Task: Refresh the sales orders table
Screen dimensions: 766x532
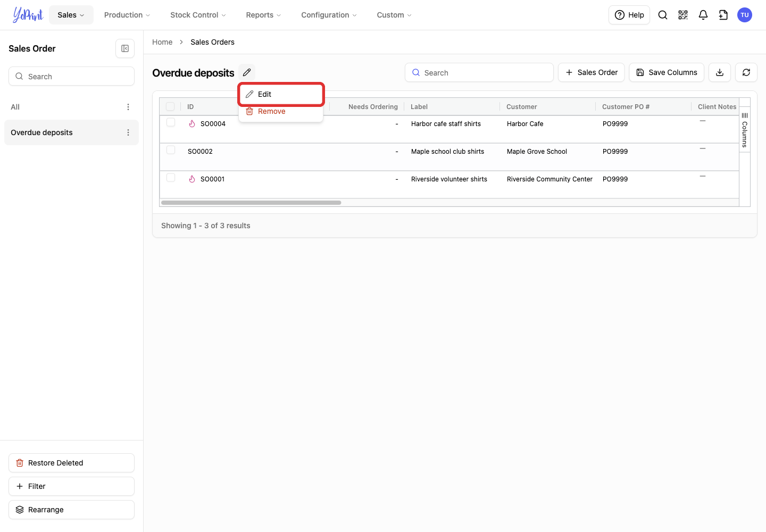Action: 746,72
